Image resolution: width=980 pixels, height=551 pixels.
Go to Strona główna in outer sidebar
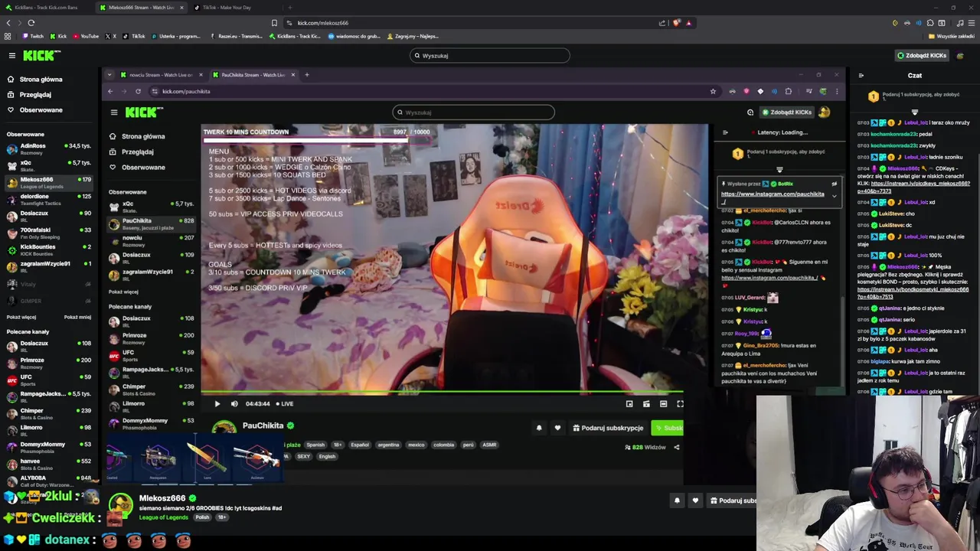[x=35, y=79]
